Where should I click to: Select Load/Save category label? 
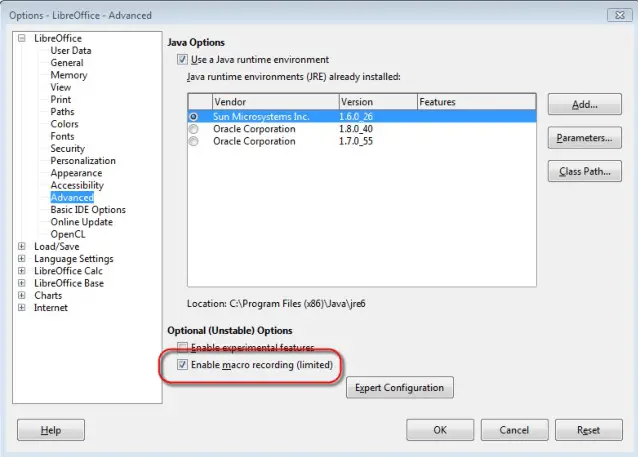coord(57,246)
